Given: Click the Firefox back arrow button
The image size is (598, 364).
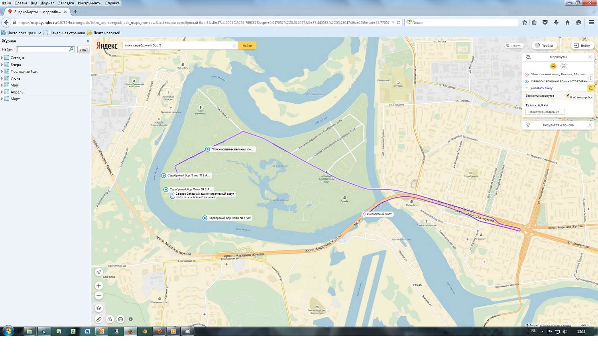Looking at the screenshot, I should [6, 23].
